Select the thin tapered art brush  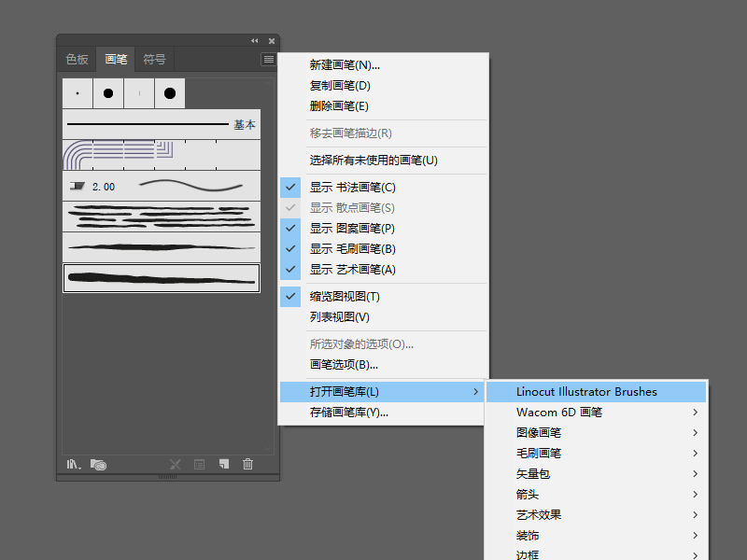click(162, 247)
